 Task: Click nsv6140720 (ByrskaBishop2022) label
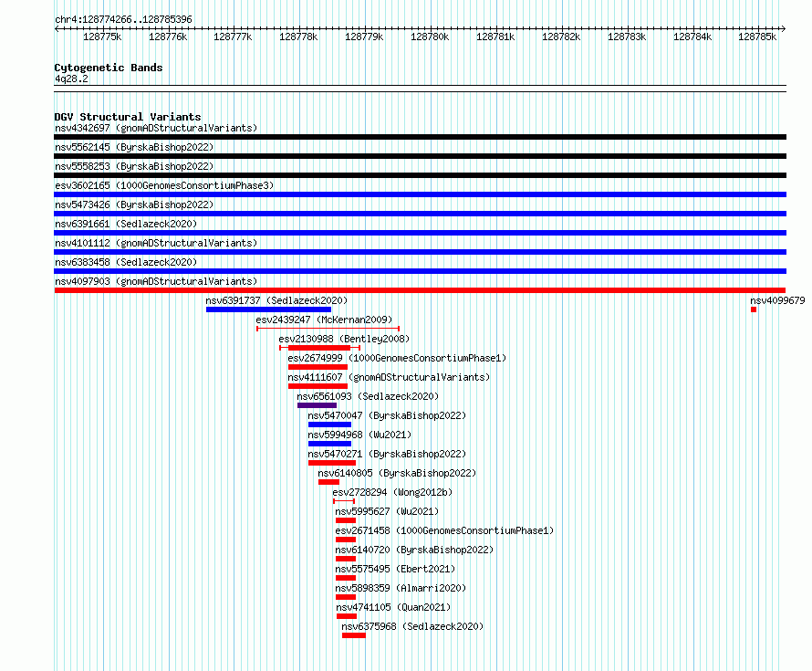point(414,550)
